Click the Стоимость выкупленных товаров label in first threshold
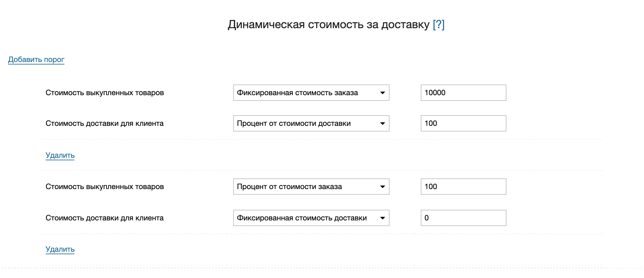 point(105,93)
